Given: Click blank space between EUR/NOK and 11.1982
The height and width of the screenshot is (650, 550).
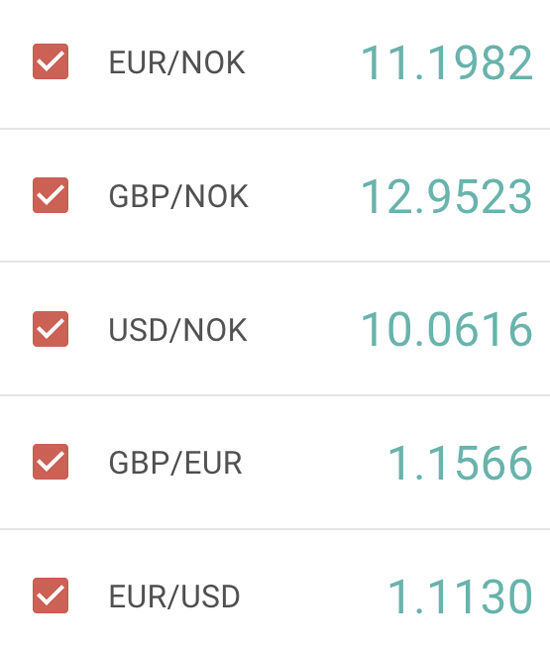Looking at the screenshot, I should [303, 63].
